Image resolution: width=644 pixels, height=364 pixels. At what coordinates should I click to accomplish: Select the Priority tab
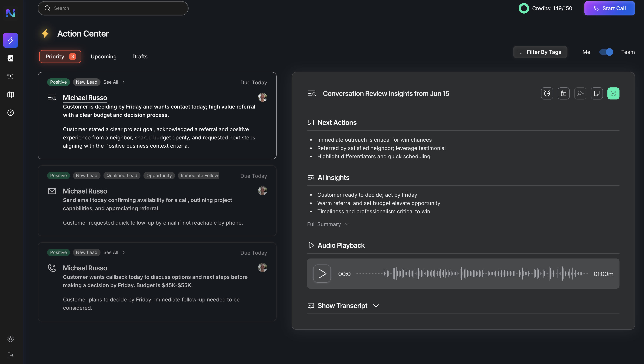60,57
